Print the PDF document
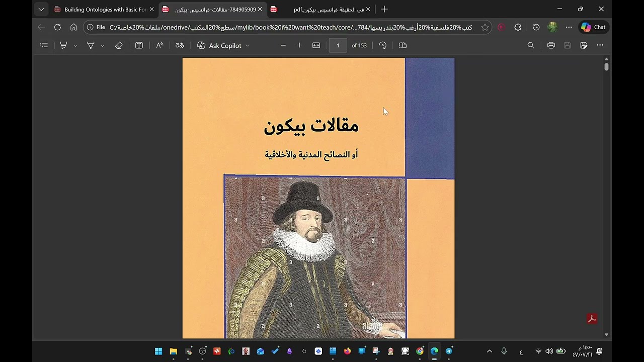The width and height of the screenshot is (644, 362). point(551,45)
